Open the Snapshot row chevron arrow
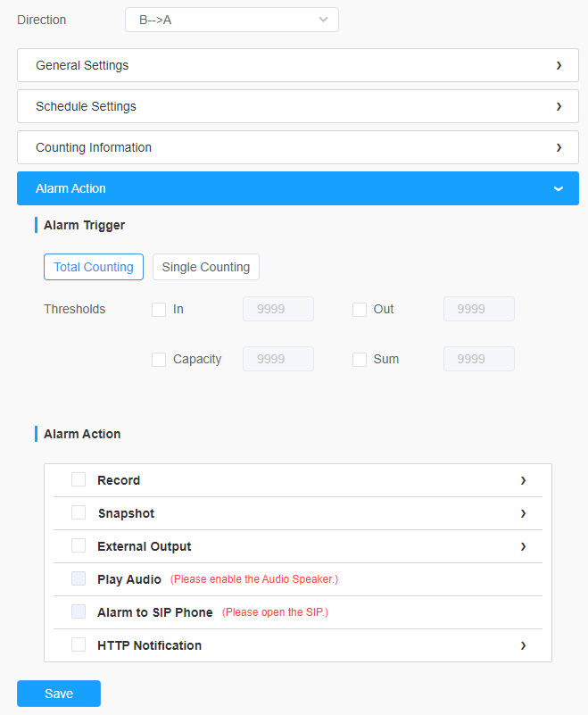Viewport: 588px width, 715px height. point(523,513)
